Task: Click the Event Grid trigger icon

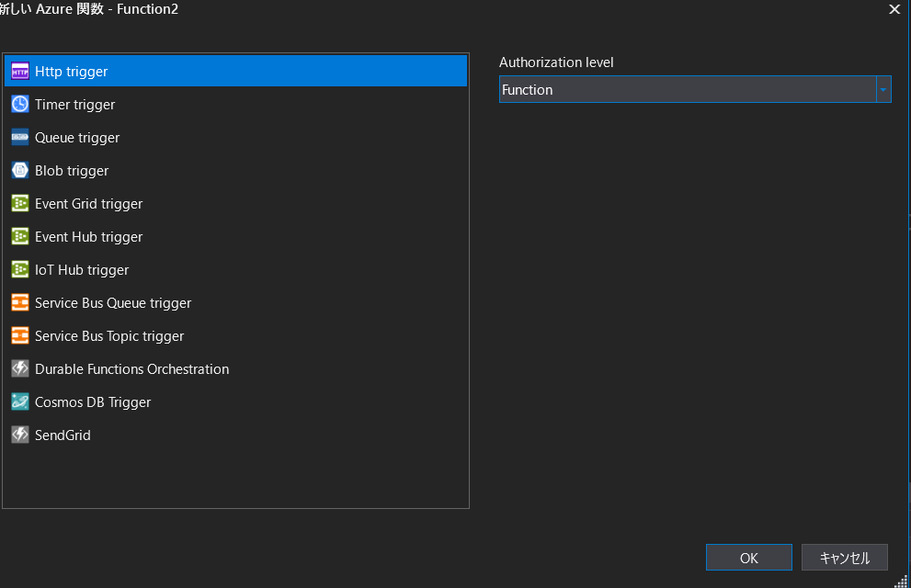Action: [19, 204]
